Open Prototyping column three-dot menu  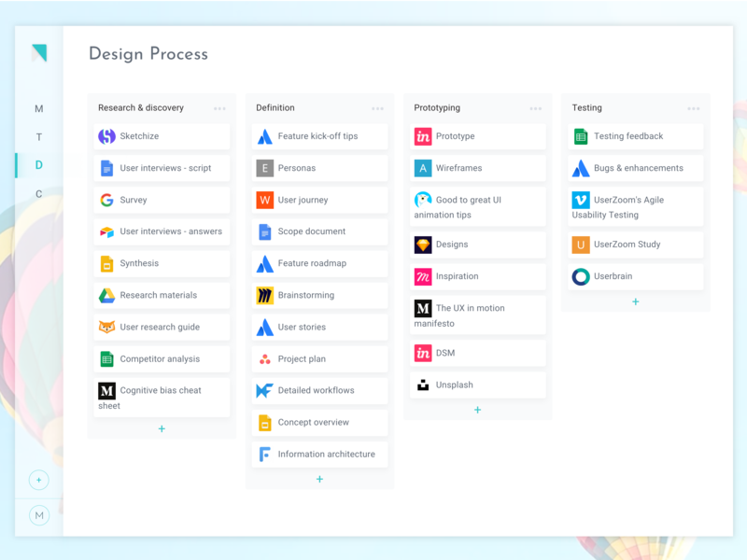535,108
